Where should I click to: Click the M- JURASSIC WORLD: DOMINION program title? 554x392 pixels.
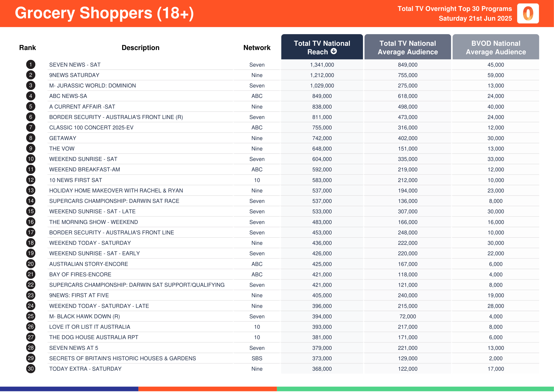92,86
